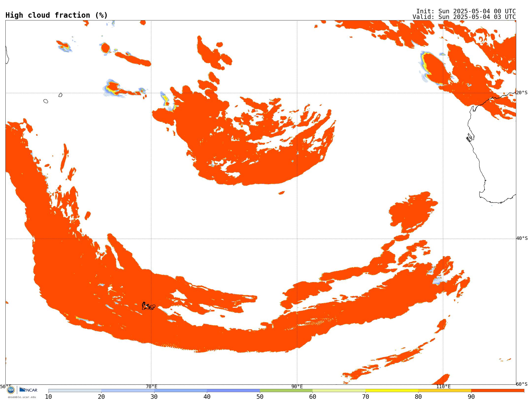Click the 20°S latitude label

tap(522, 93)
